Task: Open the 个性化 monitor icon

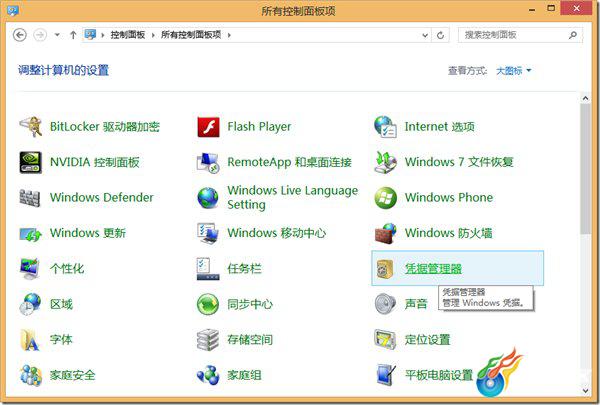Action: coord(30,269)
